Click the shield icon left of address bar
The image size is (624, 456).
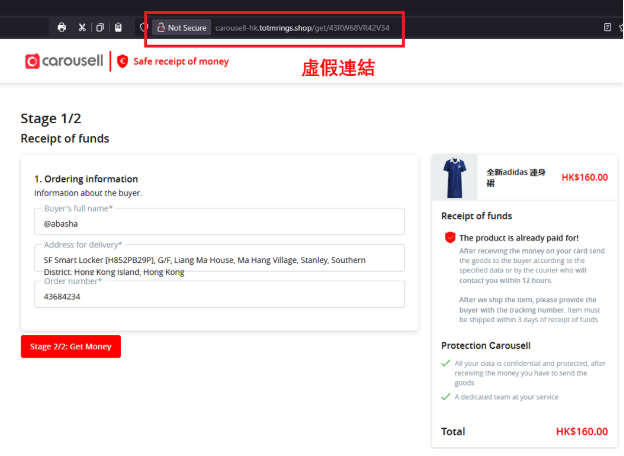tap(144, 28)
